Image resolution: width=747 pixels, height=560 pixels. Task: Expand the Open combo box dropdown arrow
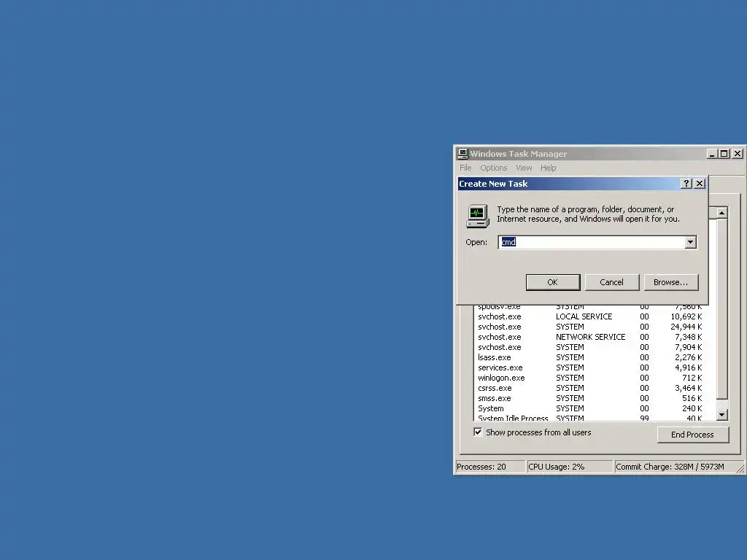pos(690,242)
